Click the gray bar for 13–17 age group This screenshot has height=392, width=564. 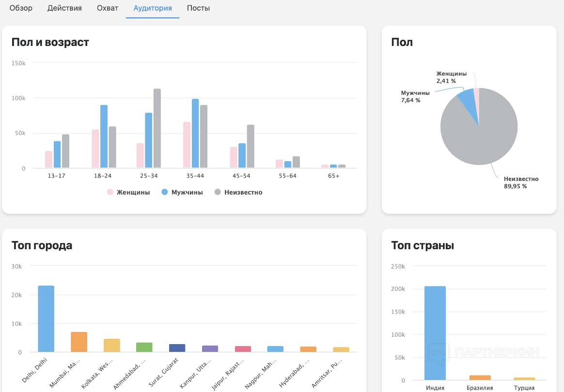(x=65, y=151)
